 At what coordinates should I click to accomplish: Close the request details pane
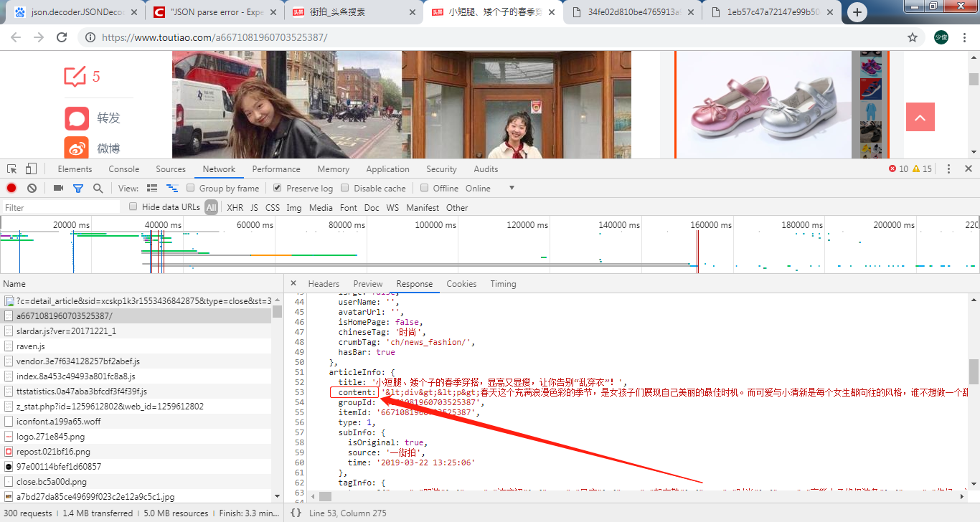click(x=293, y=283)
